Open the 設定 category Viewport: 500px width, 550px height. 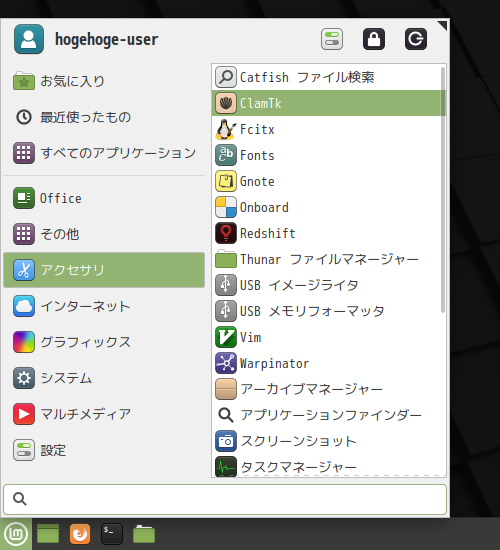104,450
